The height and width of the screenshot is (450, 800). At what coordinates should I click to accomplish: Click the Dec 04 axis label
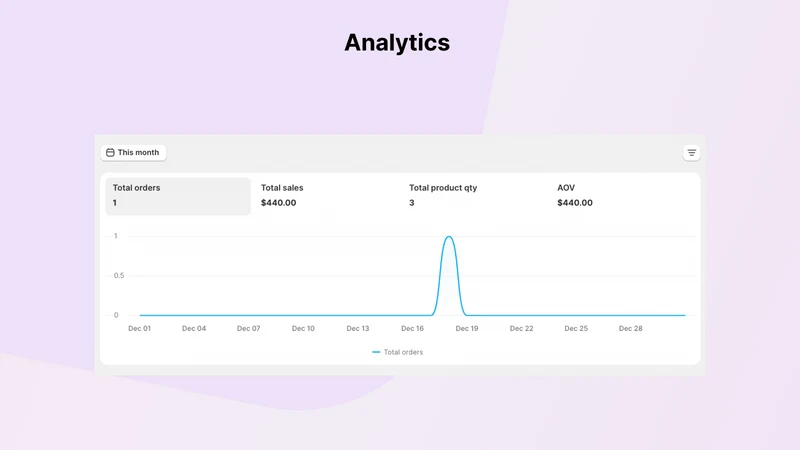point(194,329)
